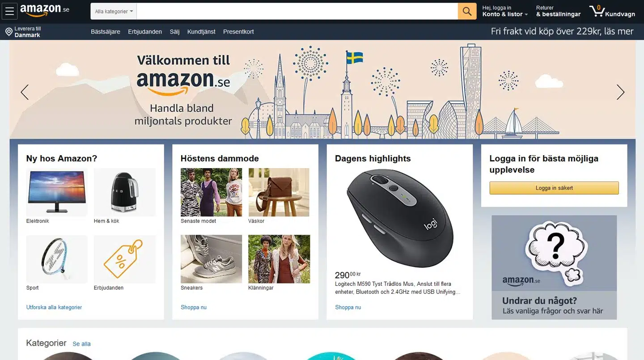
Task: Open the Kundvagn shopping cart icon
Action: click(x=612, y=12)
